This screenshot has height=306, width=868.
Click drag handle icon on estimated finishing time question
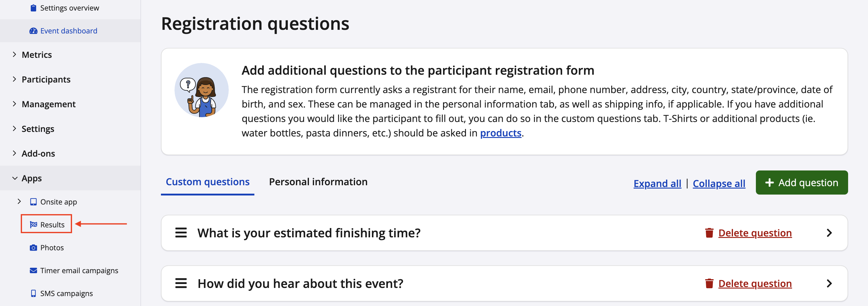(x=181, y=233)
